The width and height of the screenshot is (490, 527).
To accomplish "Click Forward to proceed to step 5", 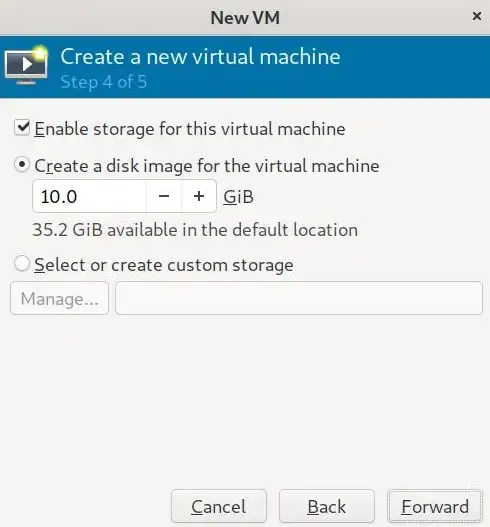I will point(435,506).
